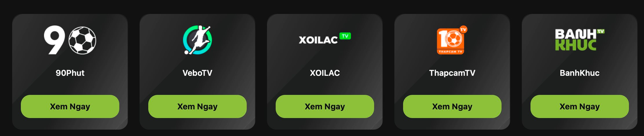
Task: Click Xem Ngay under BanhKhuc
Action: click(x=580, y=107)
